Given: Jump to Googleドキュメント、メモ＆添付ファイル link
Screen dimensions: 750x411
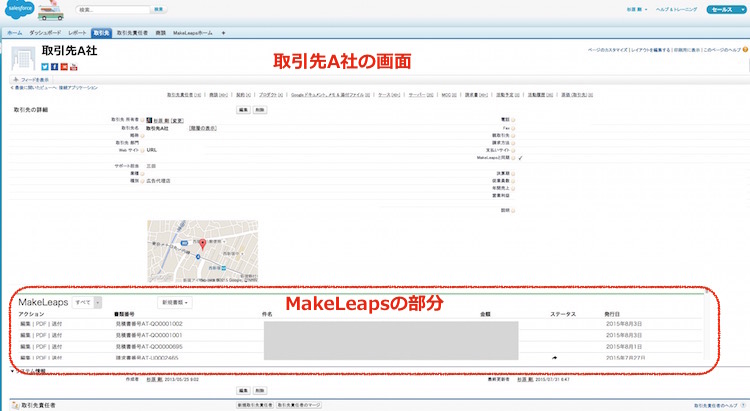Looking at the screenshot, I should pos(331,95).
